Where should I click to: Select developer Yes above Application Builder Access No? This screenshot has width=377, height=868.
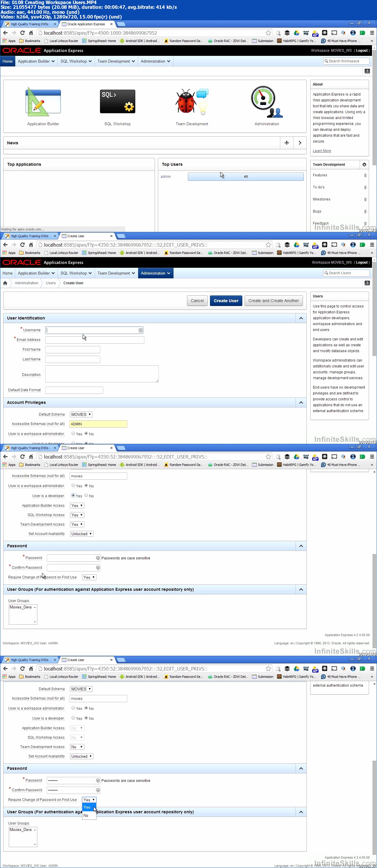tap(73, 718)
